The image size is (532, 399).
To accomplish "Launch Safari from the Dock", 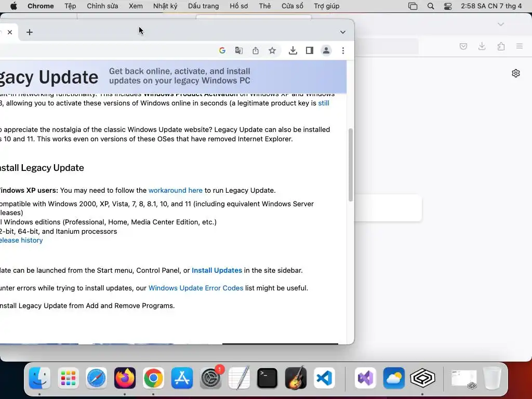I will coord(96,378).
